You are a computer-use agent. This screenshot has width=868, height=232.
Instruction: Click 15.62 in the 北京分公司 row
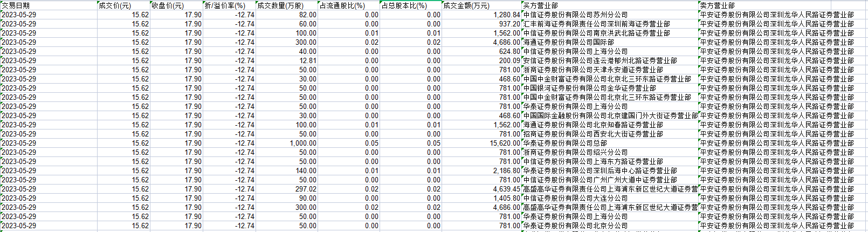tap(123, 226)
